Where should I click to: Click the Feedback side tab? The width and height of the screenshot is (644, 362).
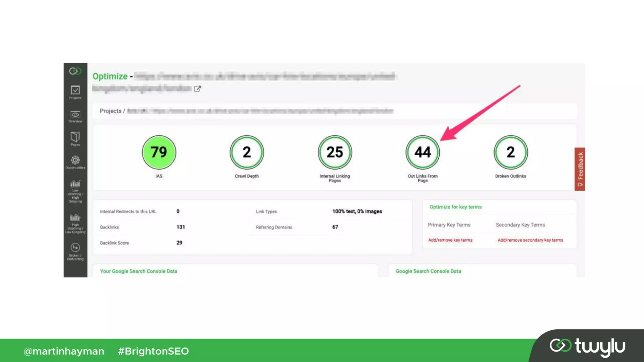(580, 169)
